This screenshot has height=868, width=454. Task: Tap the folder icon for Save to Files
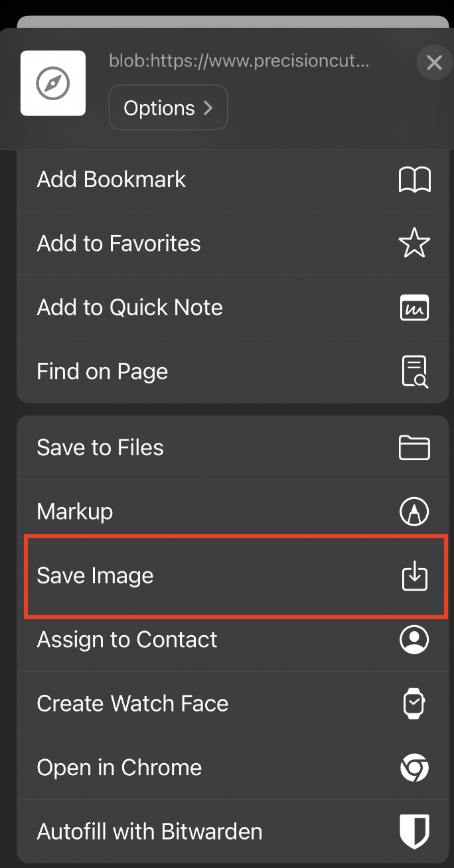(x=415, y=448)
